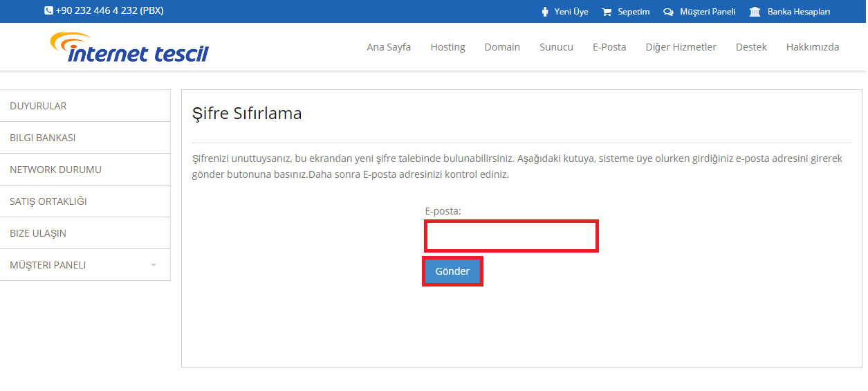The width and height of the screenshot is (868, 391).
Task: Click the phone icon in top bar
Action: [48, 11]
